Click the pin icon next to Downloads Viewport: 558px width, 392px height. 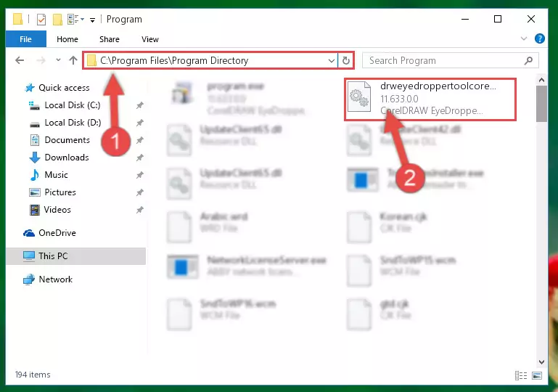pos(140,158)
